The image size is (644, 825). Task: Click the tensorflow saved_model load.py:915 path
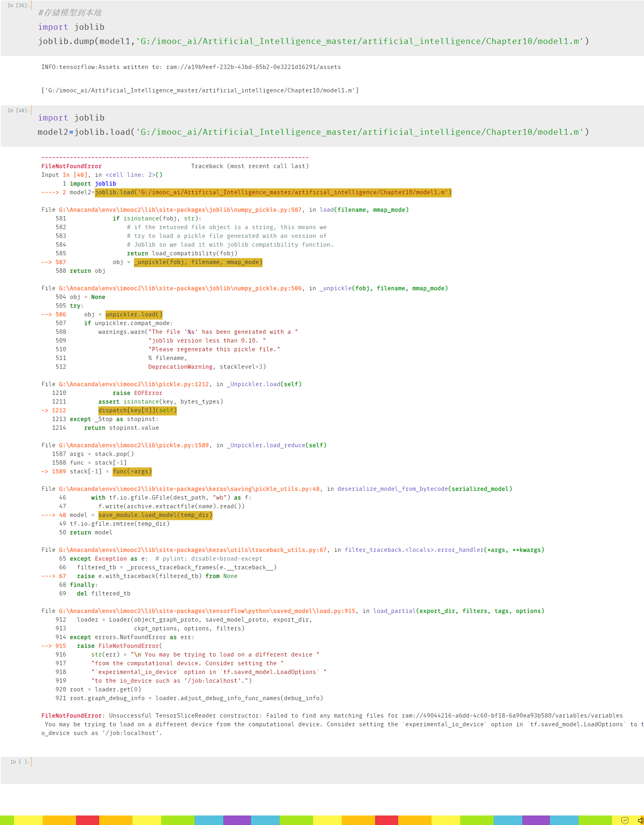click(207, 611)
